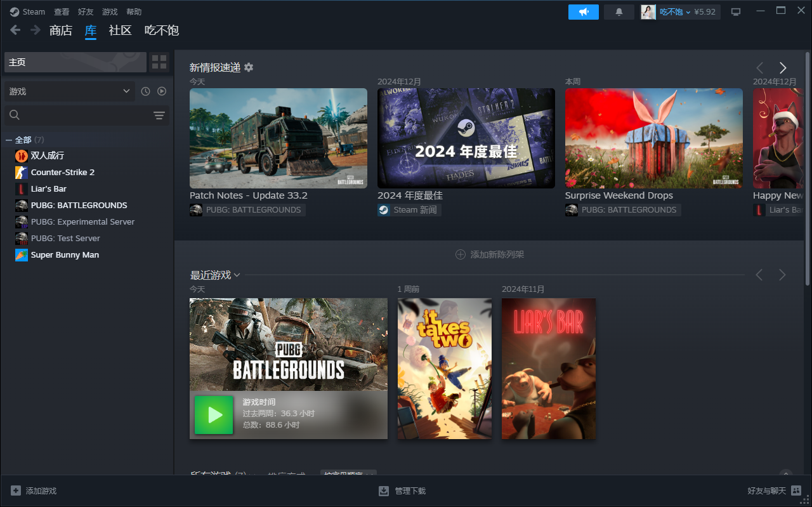
Task: Open It Takes Two game cover
Action: coord(445,369)
